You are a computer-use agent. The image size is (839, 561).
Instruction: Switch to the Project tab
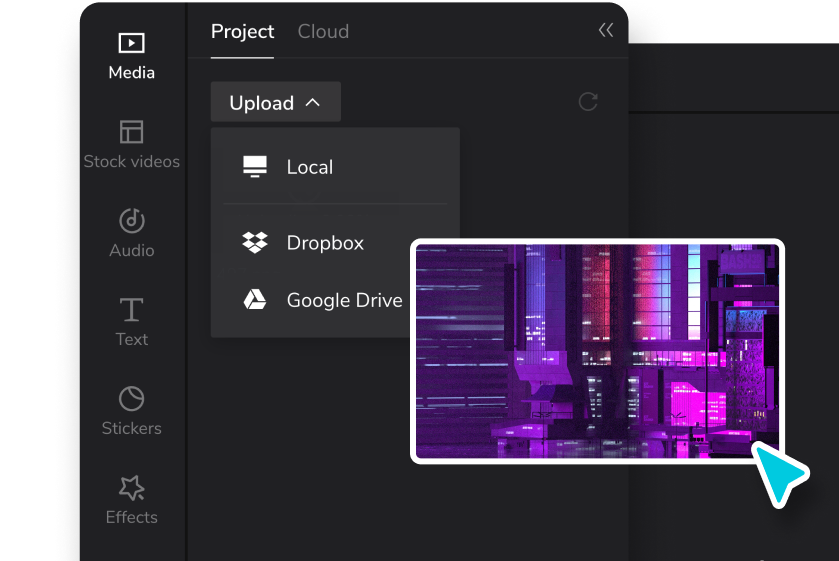(x=242, y=32)
